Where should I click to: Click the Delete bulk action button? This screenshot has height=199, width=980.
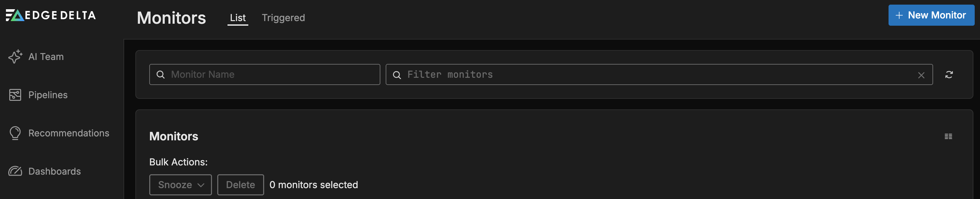(240, 185)
